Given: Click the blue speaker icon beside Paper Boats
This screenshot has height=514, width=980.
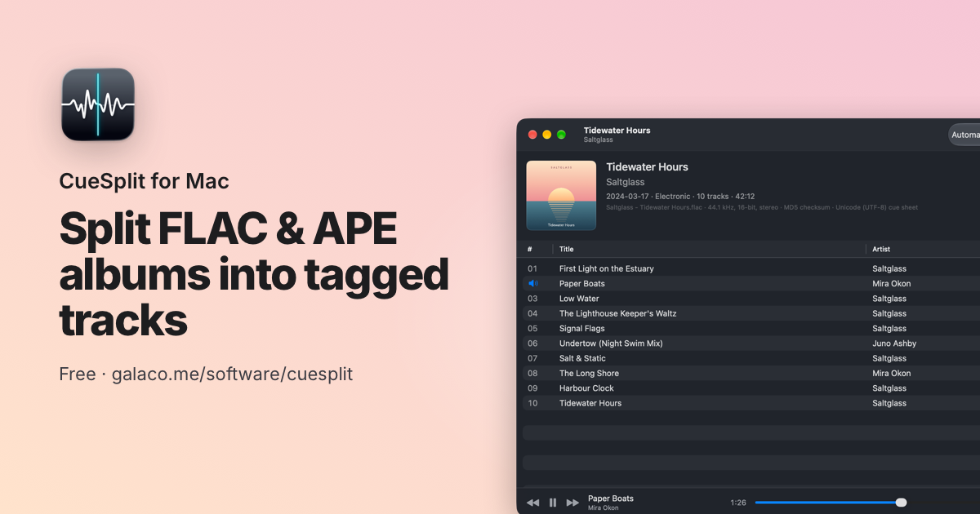Looking at the screenshot, I should tap(532, 283).
